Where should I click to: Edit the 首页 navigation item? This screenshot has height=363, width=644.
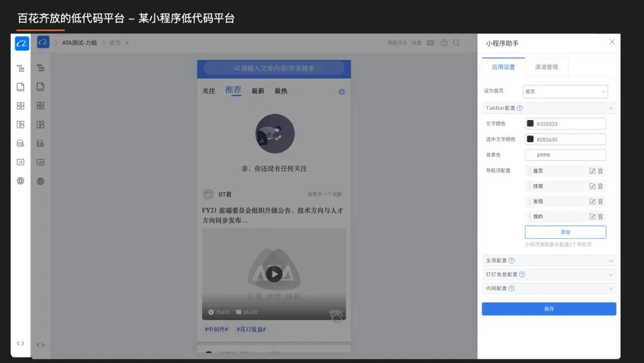pos(592,171)
